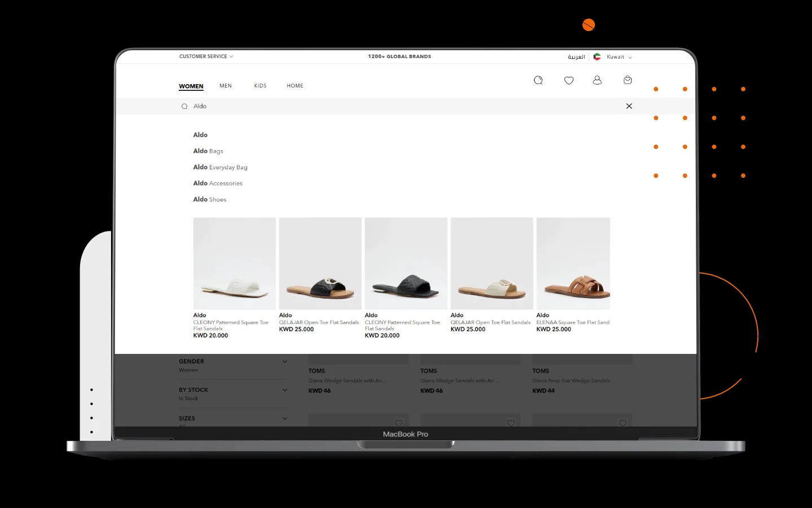The height and width of the screenshot is (508, 812).
Task: Choose the Aldo Bags suggestion
Action: point(208,151)
